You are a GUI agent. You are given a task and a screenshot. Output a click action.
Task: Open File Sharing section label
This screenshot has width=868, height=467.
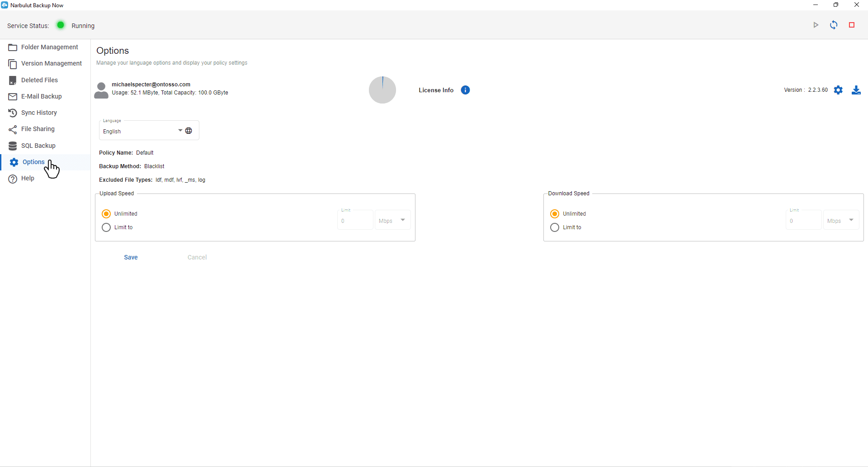click(x=38, y=129)
